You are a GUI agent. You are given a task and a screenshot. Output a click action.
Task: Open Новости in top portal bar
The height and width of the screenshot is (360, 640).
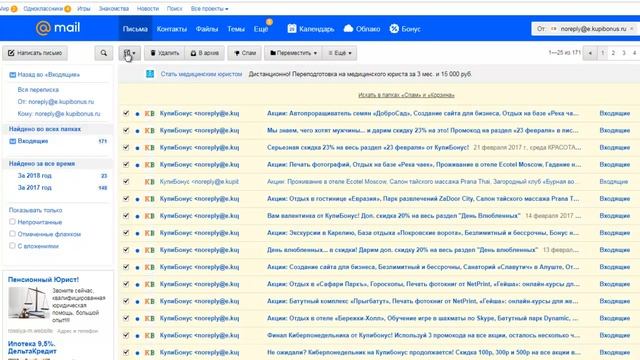(x=147, y=9)
